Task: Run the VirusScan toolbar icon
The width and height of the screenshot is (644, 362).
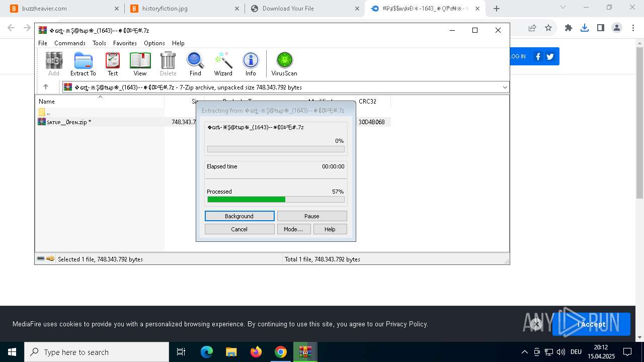Action: tap(284, 64)
